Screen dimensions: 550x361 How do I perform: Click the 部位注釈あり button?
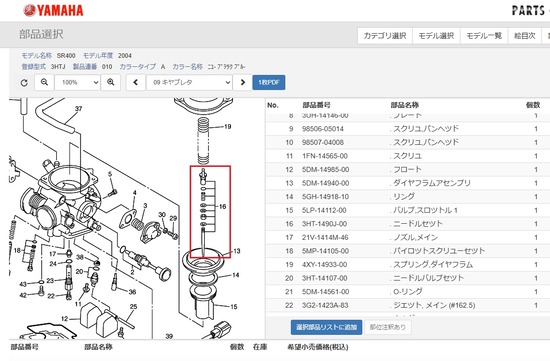click(388, 327)
